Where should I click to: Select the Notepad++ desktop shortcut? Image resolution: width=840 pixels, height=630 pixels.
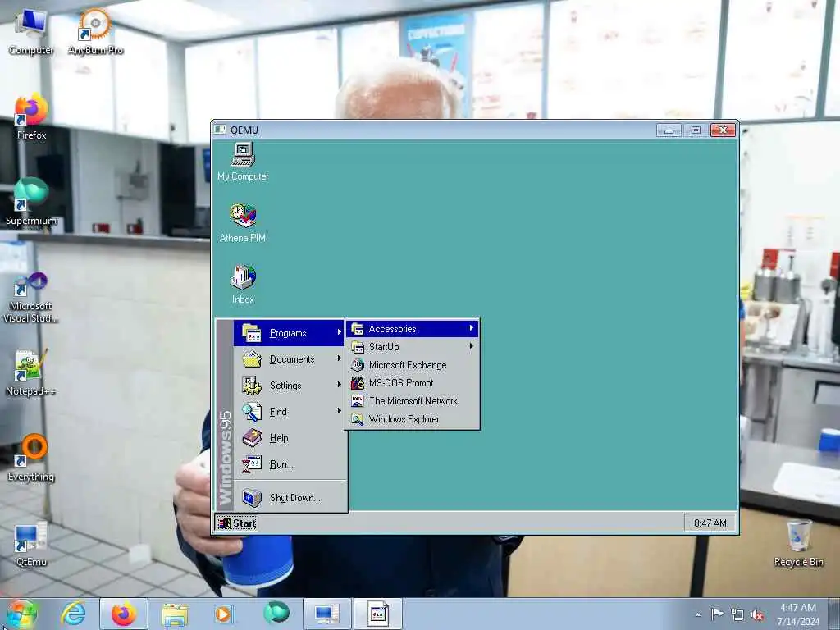30,373
